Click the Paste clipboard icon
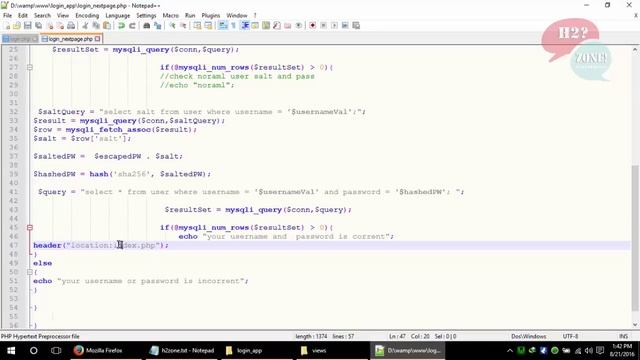The width and height of the screenshot is (640, 360). tap(107, 26)
